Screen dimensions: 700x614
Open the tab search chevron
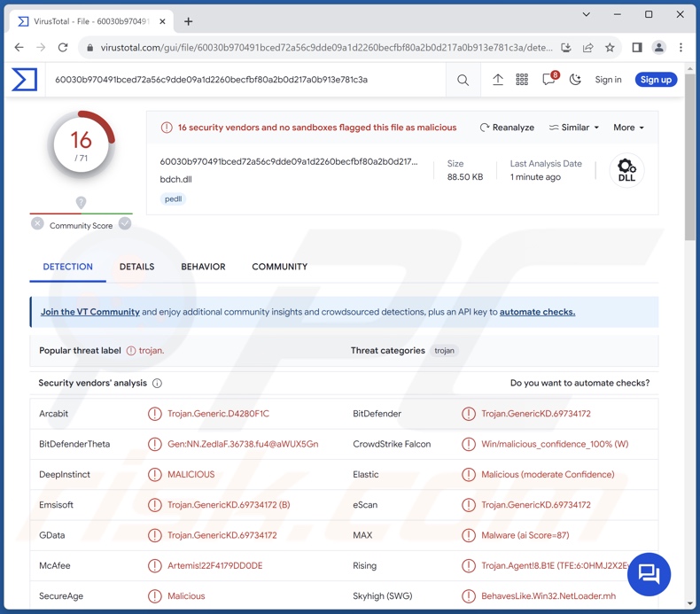click(587, 14)
